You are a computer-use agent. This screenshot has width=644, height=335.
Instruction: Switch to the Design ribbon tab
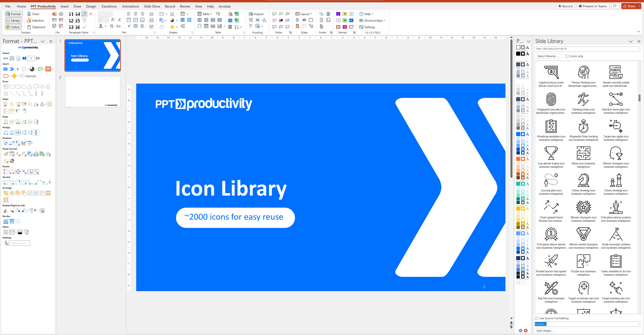coord(91,6)
